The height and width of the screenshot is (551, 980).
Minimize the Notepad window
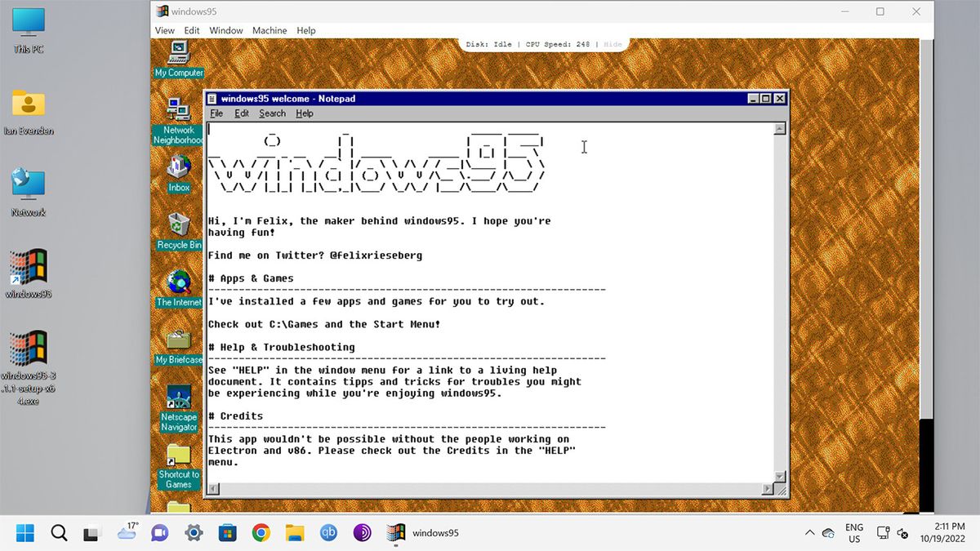[x=753, y=99]
